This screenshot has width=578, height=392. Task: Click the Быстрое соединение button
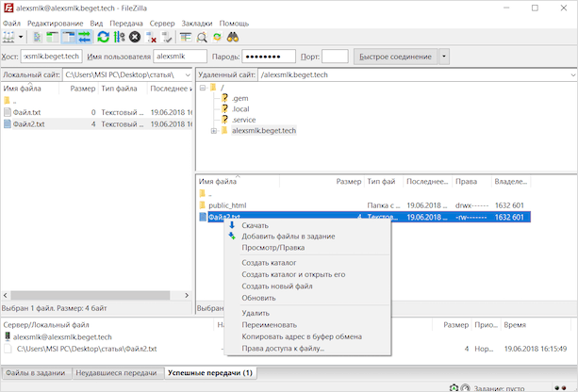tap(394, 57)
